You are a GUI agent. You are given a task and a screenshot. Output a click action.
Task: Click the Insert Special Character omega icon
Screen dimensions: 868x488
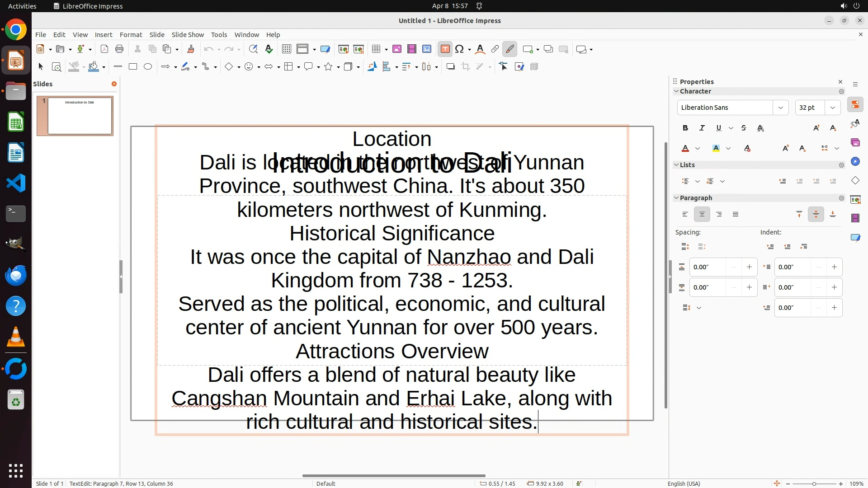pyautogui.click(x=459, y=49)
